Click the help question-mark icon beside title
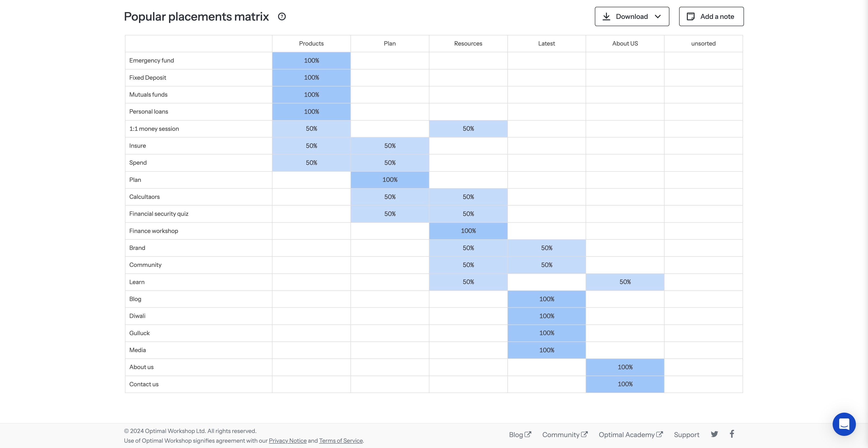 tap(282, 16)
